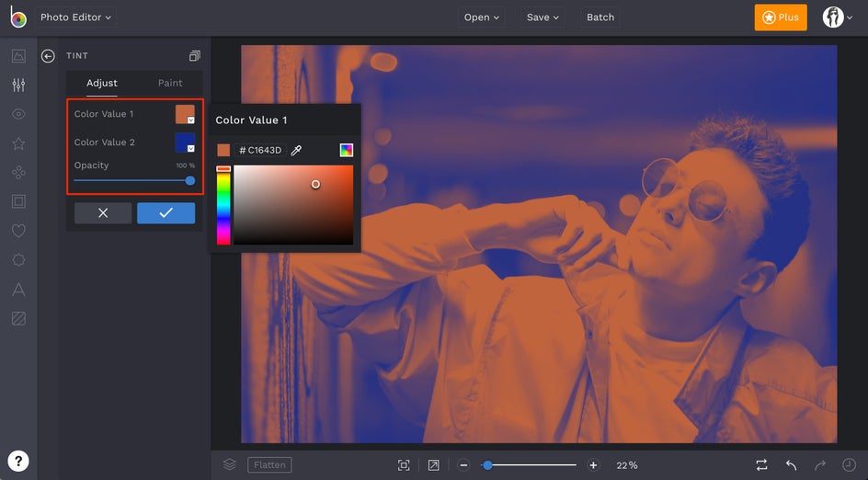Open the color palette grid icon
The height and width of the screenshot is (480, 868).
pyautogui.click(x=346, y=150)
